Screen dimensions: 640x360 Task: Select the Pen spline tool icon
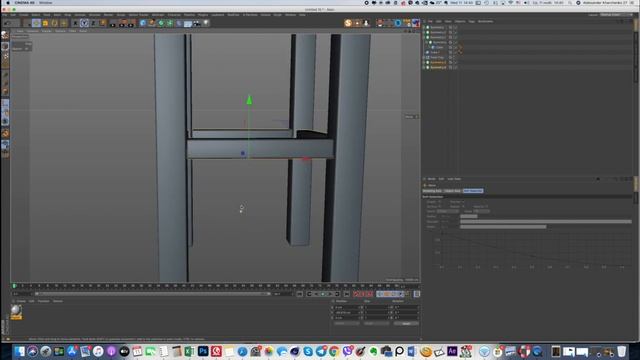coord(152,23)
